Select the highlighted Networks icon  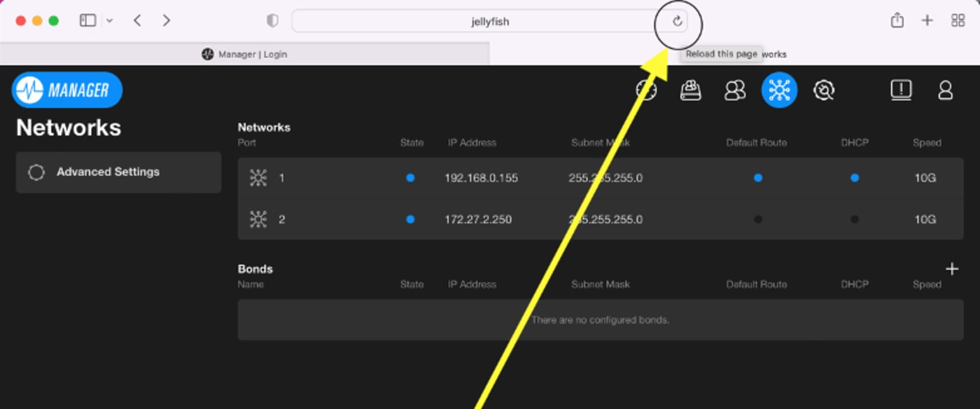779,90
